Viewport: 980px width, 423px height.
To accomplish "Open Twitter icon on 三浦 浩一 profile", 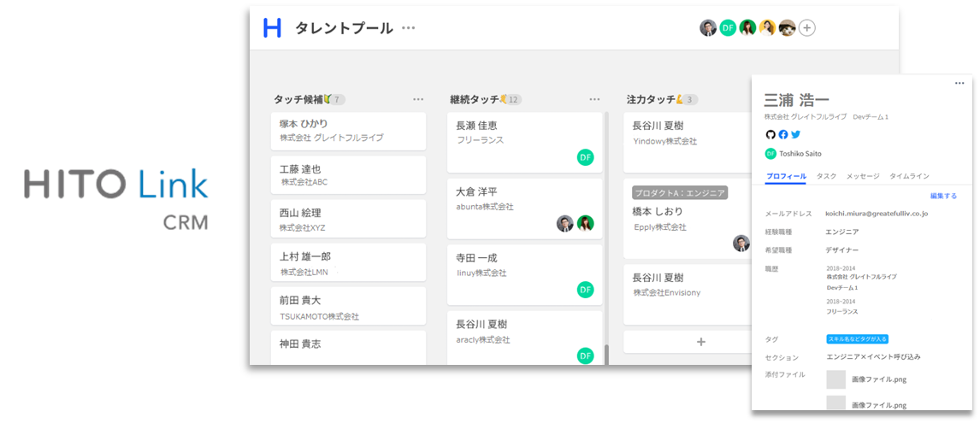I will tap(795, 134).
